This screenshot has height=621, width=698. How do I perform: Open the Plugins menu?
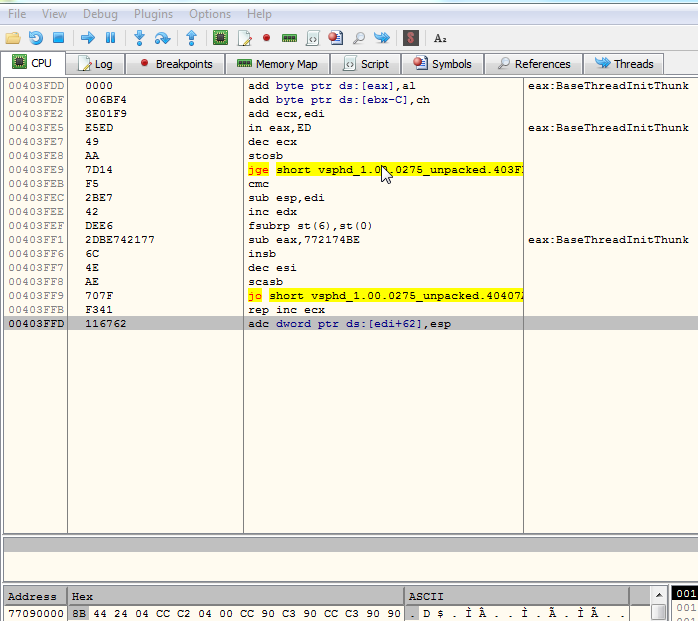point(153,14)
